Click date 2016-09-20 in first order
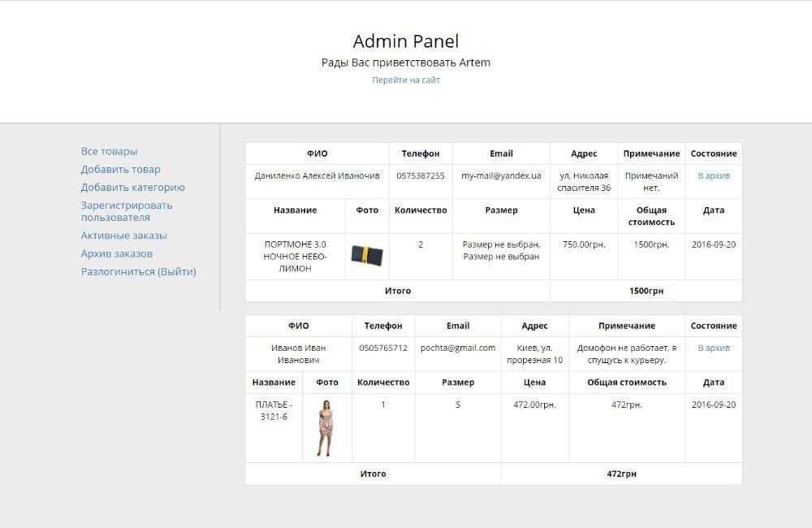The width and height of the screenshot is (812, 528). [714, 245]
